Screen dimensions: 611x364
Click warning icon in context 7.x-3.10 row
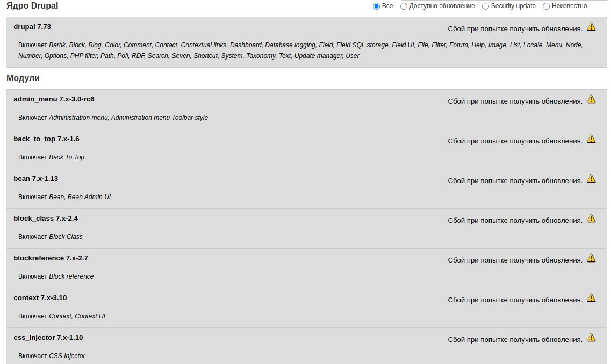[591, 297]
